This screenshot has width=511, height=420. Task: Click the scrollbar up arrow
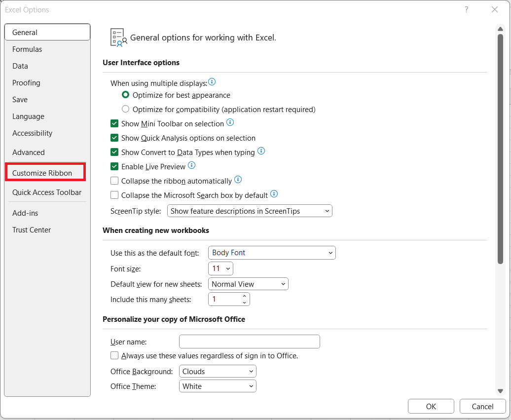tap(500, 29)
